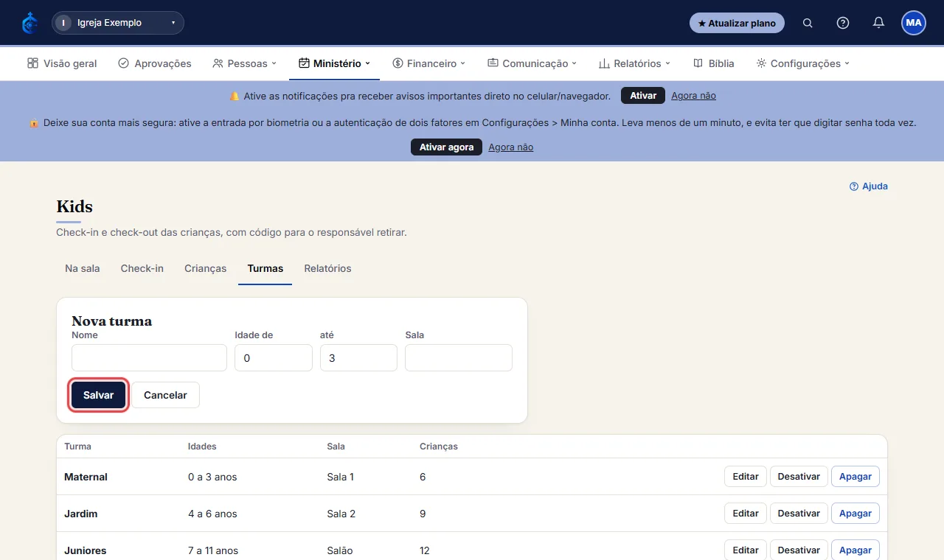Expand the Relatórios top navigation menu
The height and width of the screenshot is (560, 944).
pyautogui.click(x=634, y=63)
